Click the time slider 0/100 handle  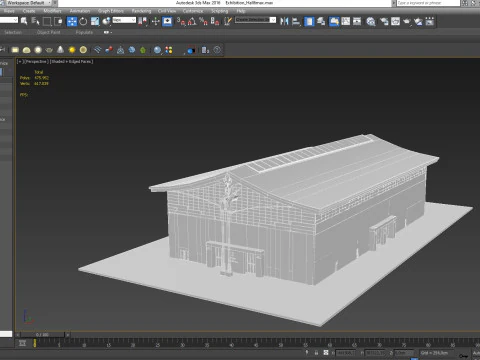[42, 334]
